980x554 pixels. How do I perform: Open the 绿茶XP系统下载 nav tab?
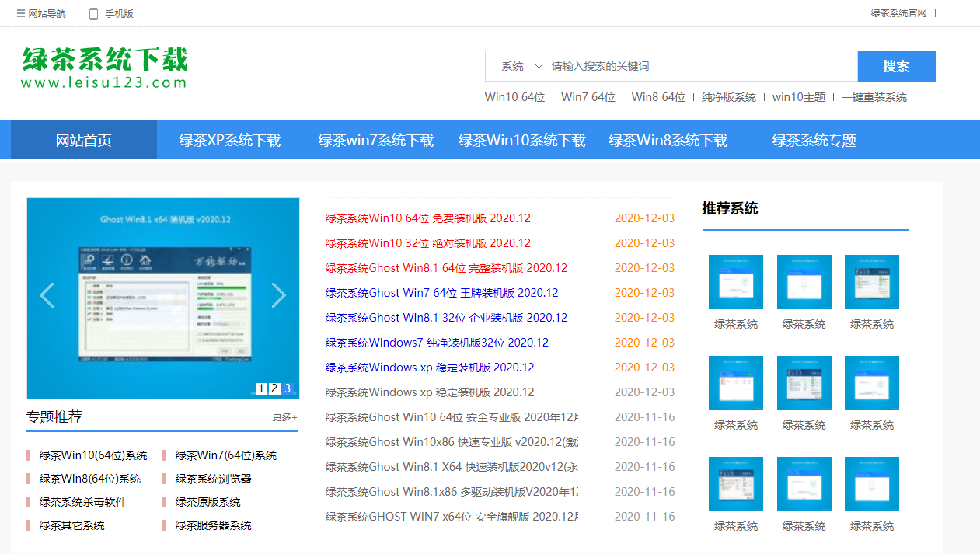[x=230, y=141]
